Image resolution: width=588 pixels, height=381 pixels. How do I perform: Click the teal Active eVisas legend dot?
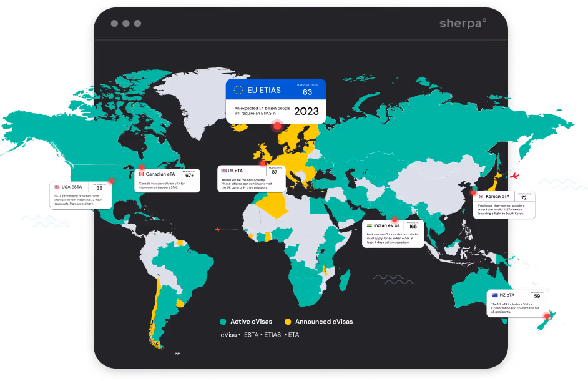click(x=223, y=322)
